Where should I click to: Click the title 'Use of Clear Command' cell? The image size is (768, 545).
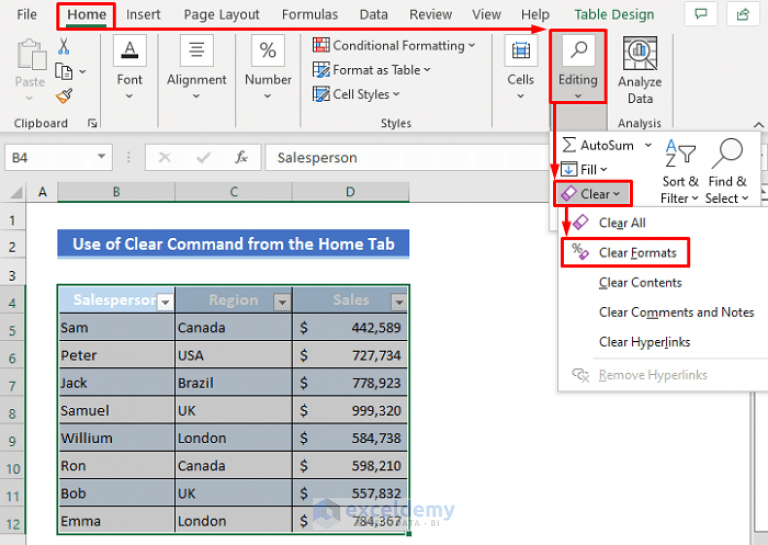click(x=233, y=244)
